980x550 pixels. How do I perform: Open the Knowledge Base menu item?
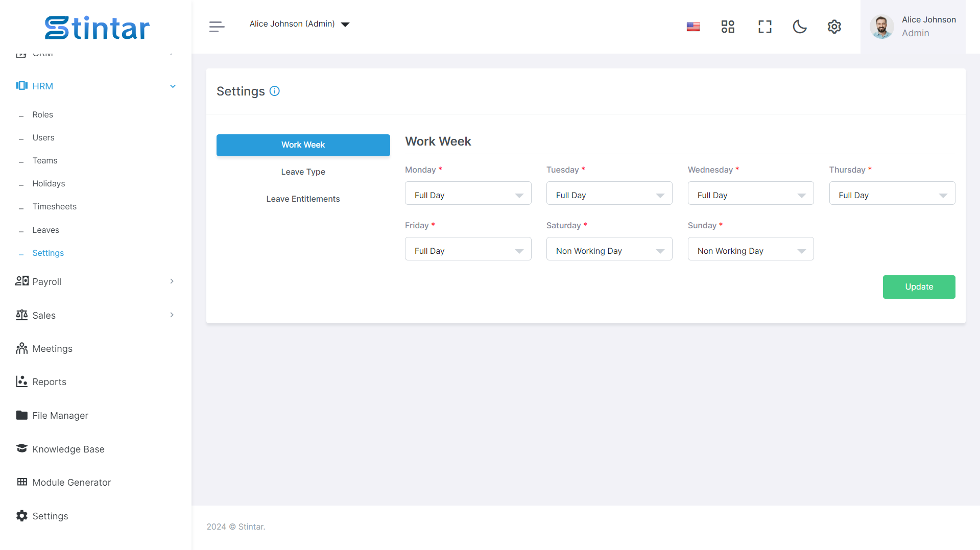[68, 449]
